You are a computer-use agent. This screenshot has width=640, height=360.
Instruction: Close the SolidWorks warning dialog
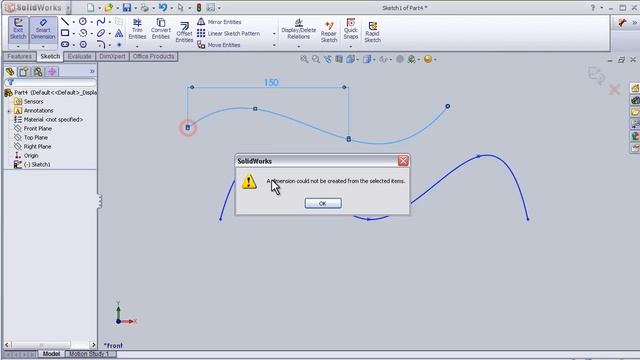click(403, 161)
